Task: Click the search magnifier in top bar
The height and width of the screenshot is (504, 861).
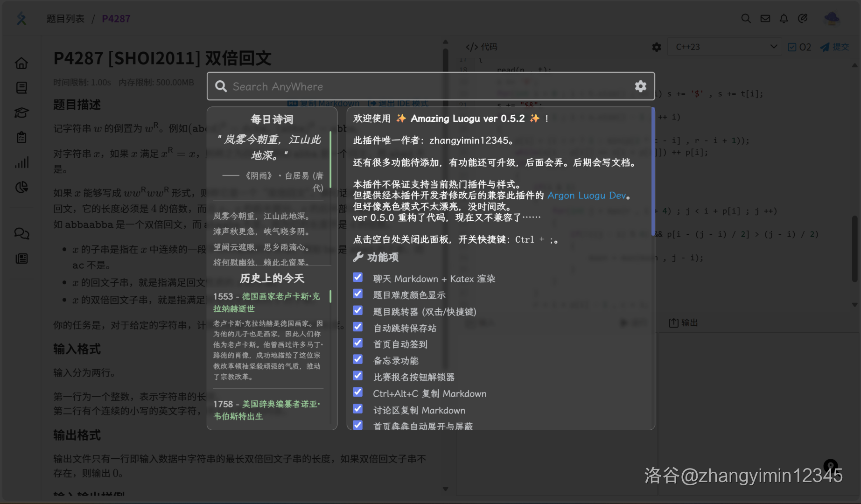Action: pyautogui.click(x=746, y=19)
